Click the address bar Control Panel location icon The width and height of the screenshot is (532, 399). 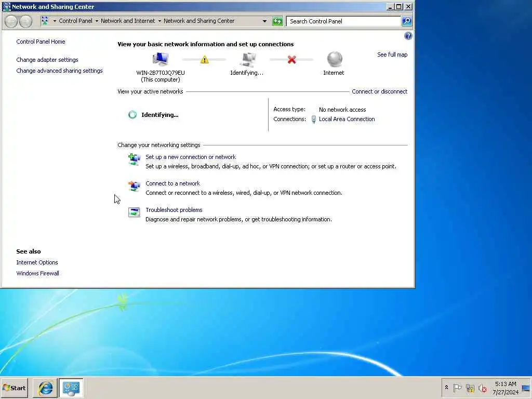[x=45, y=21]
